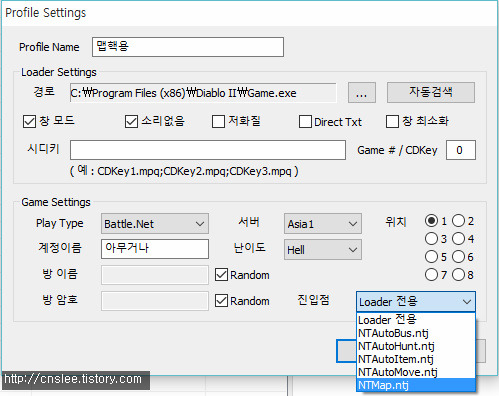Click the Game.exe path field
Screen dimensions: 499x396
pos(203,93)
